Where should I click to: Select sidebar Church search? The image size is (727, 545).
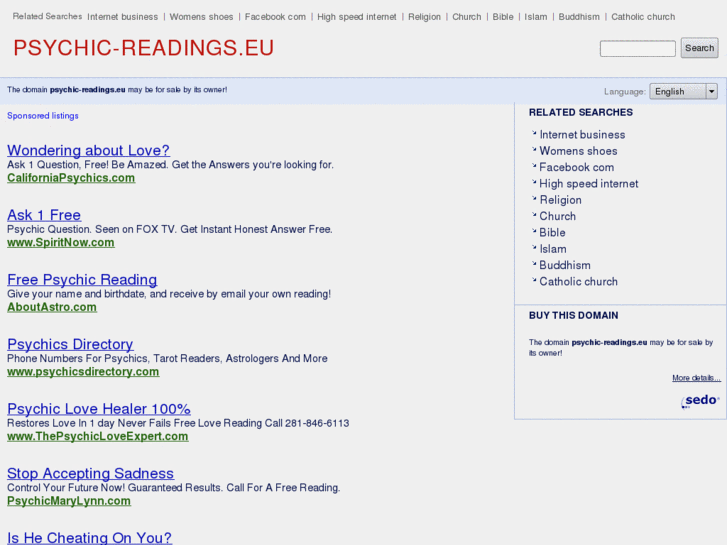[558, 216]
